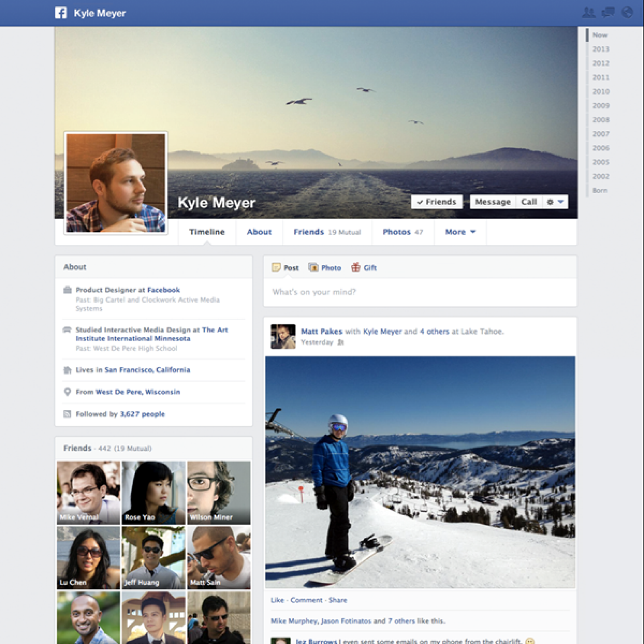Toggle the Friends status button
The height and width of the screenshot is (644, 644).
[x=437, y=202]
